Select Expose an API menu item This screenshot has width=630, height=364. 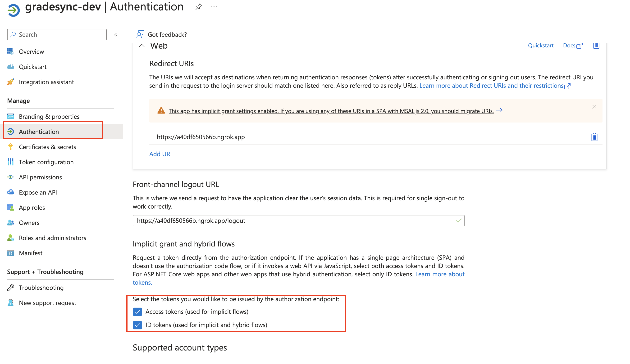coord(38,192)
